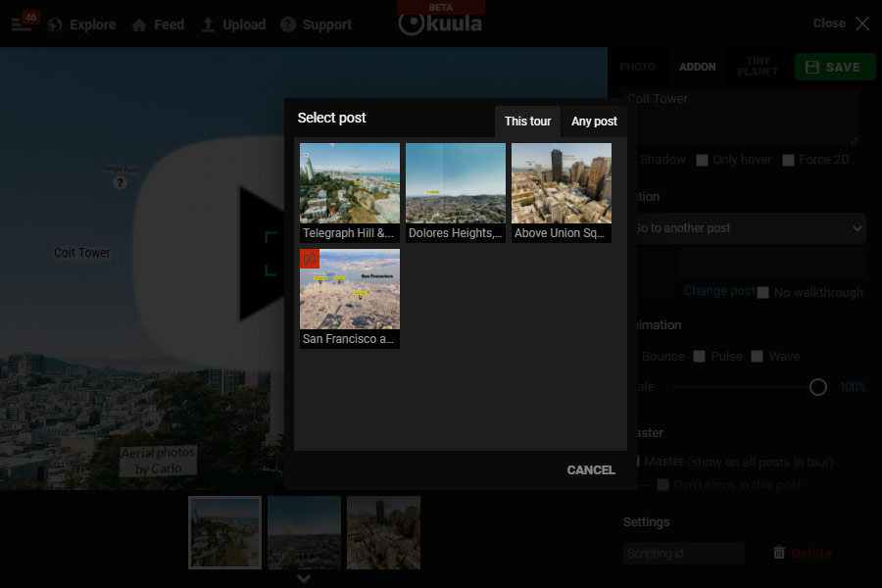Adjust the scale slider handle
The width and height of the screenshot is (882, 588).
pyautogui.click(x=818, y=387)
